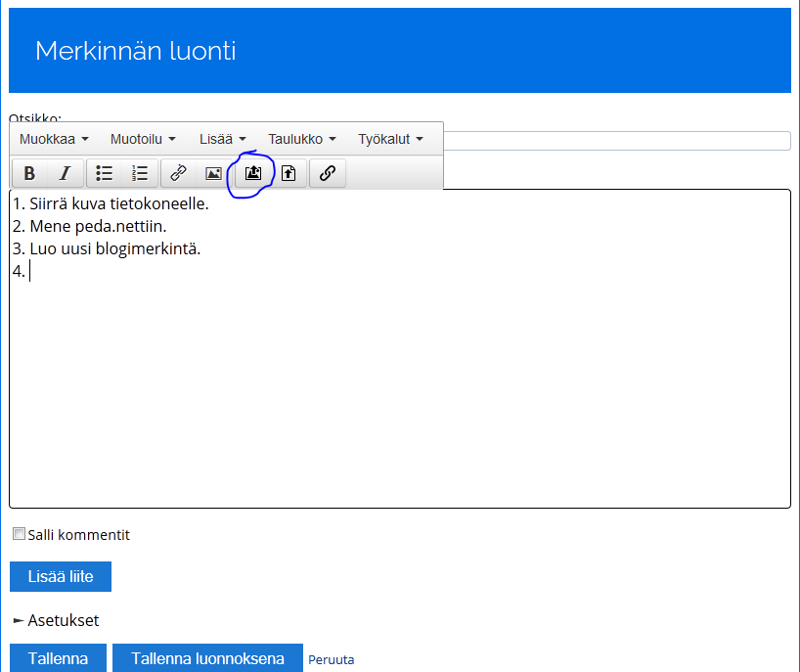Click the upload file icon
800x672 pixels.
(x=289, y=173)
